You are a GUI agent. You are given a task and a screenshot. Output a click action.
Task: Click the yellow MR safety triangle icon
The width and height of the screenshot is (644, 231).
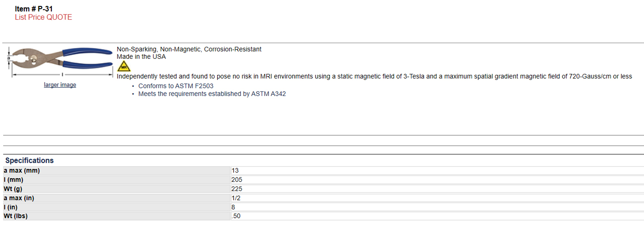pos(124,66)
